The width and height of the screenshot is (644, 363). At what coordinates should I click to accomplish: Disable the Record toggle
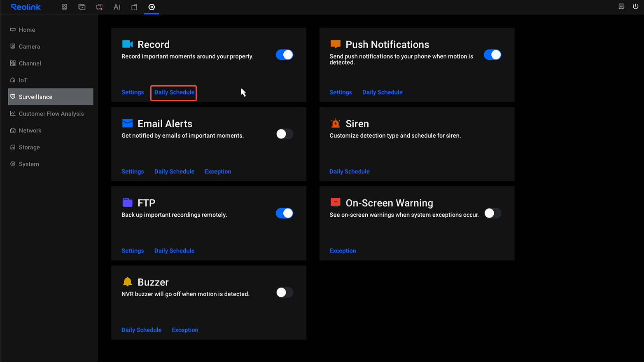284,55
